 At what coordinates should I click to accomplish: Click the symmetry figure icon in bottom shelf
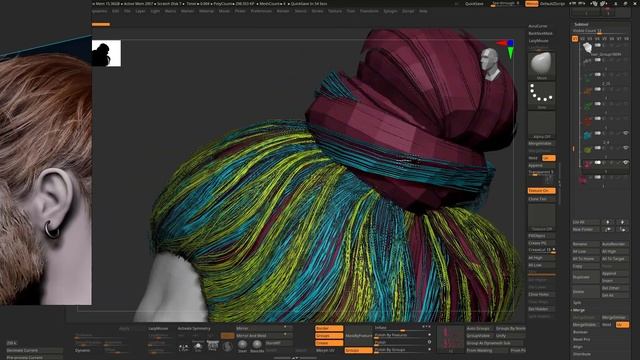(184, 347)
